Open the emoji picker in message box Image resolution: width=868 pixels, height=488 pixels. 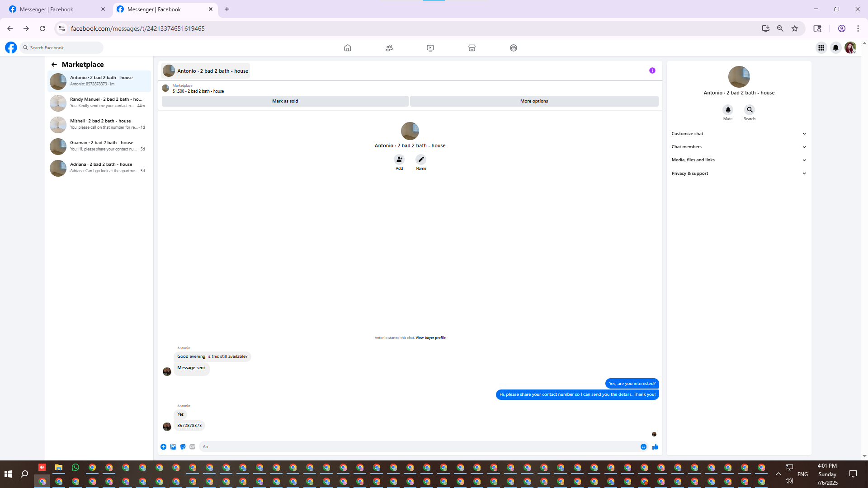point(643,447)
